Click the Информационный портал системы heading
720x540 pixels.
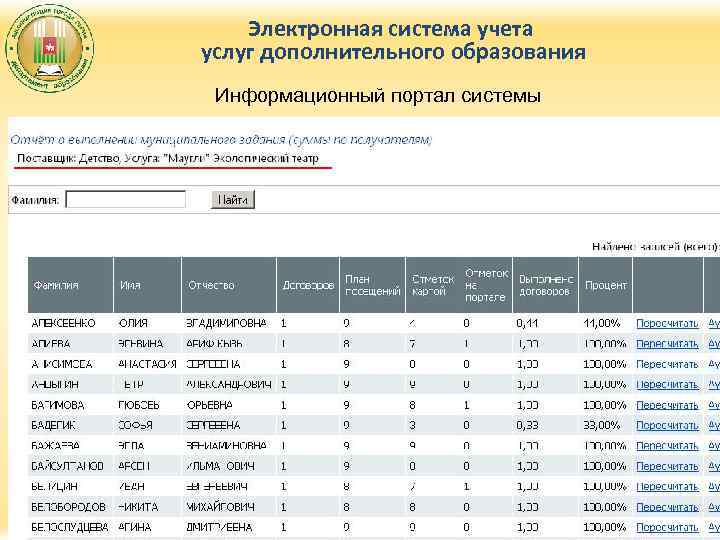[x=377, y=96]
